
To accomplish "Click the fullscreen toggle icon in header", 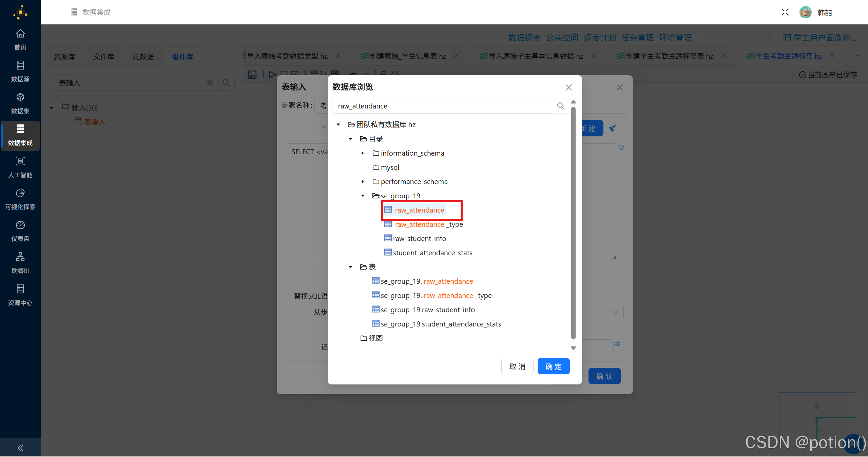I will point(785,12).
